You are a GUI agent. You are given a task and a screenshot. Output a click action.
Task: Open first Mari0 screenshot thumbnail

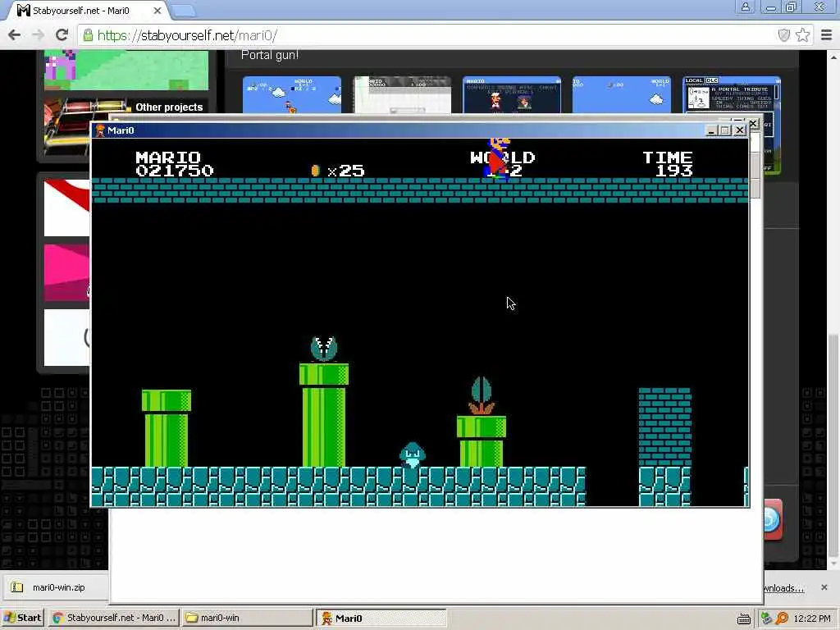click(x=292, y=95)
